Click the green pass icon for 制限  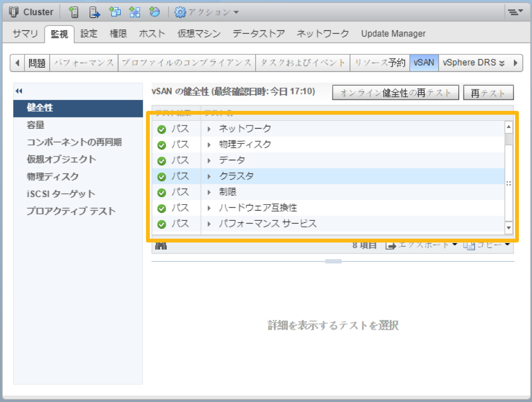162,192
